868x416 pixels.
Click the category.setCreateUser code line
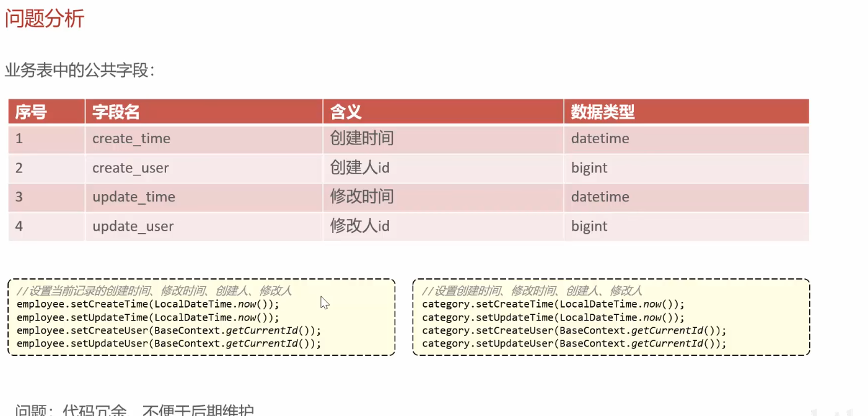click(574, 330)
